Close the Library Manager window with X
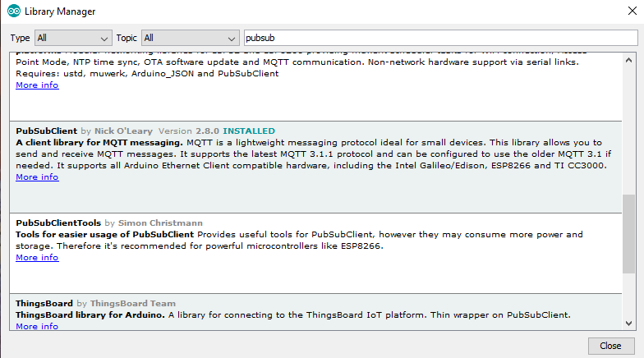Screen dimensions: 644x358 (x=632, y=11)
